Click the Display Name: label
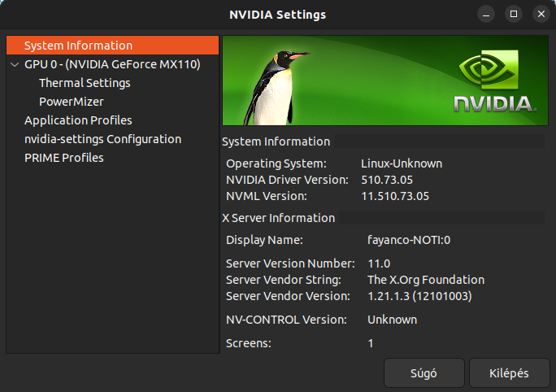Image resolution: width=556 pixels, height=392 pixels. [x=264, y=240]
